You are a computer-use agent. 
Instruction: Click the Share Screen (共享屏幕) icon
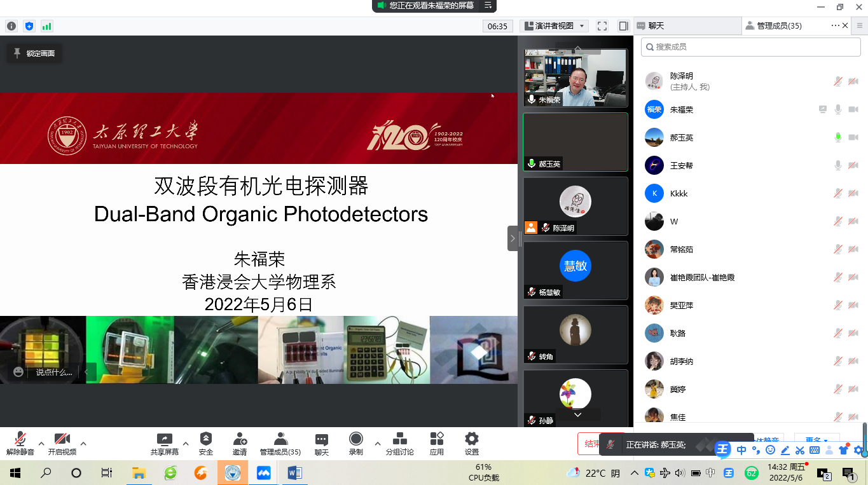[164, 439]
